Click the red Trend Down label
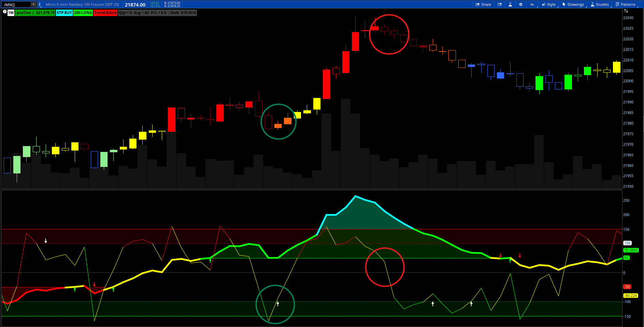The width and height of the screenshot is (644, 327). pos(105,13)
